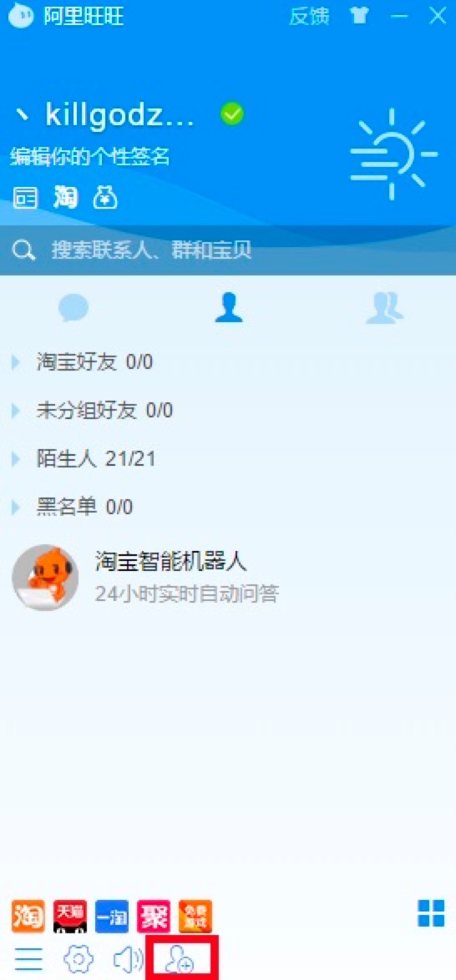Open the settings gear icon
The width and height of the screenshot is (456, 980).
tap(79, 958)
